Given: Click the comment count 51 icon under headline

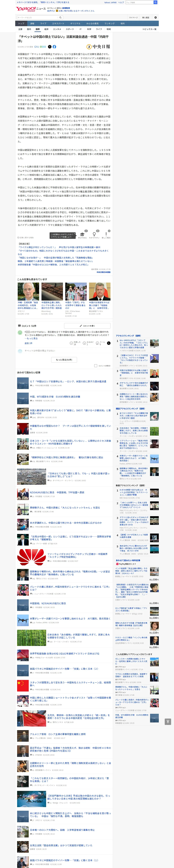Looking at the screenshot, I should [x=37, y=47].
